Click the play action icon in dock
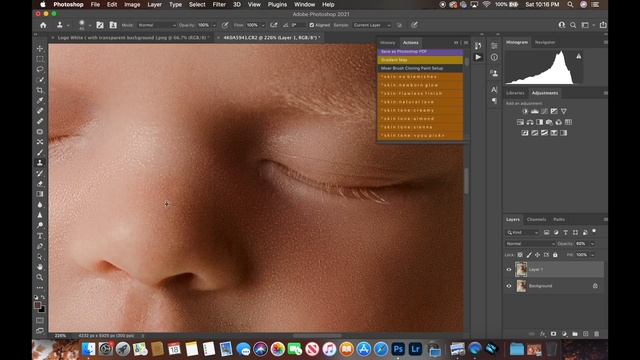The image size is (640, 360). click(x=478, y=57)
